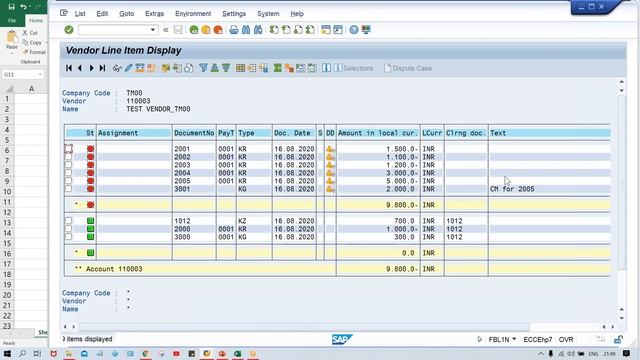Click the Summation sigma icon
Screen dimensions: 640x360
278,68
